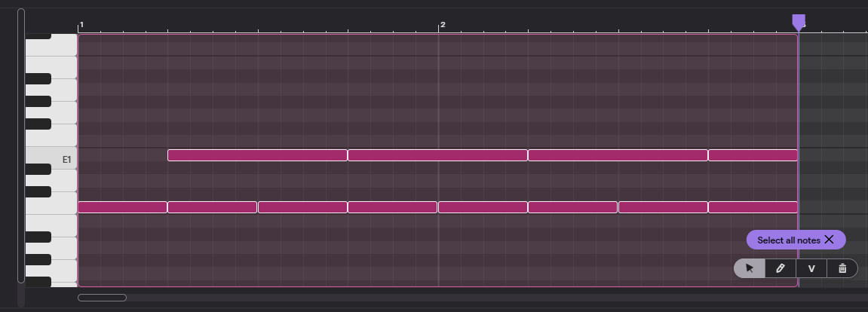Screen dimensions: 868x312
Task: Click the purple clip end marker
Action: pos(799,22)
